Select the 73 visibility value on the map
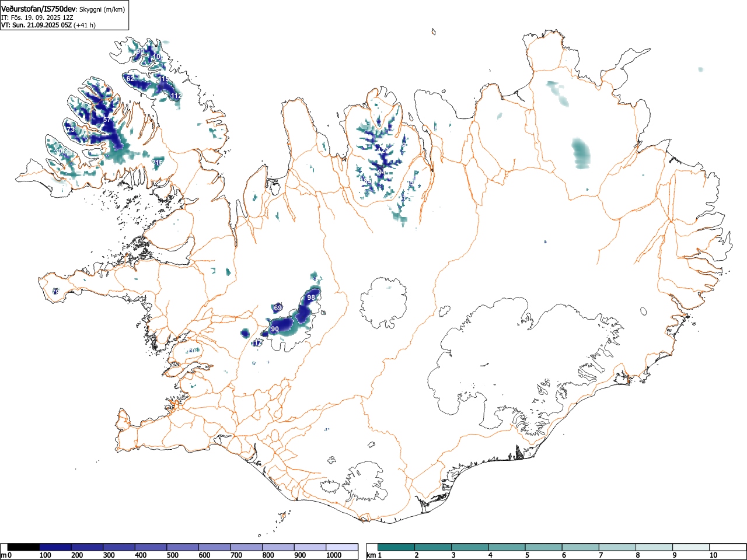Viewport: 747px width, 560px height. point(71,129)
